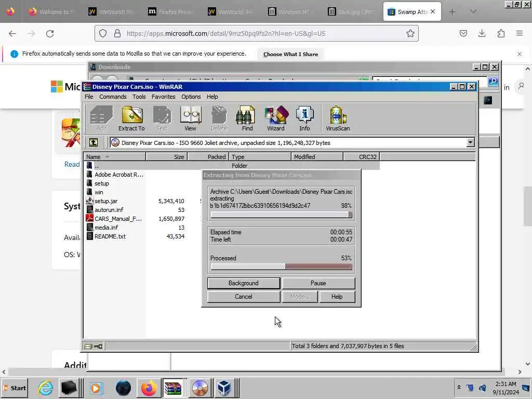Pause the extraction
532x399 pixels.
(318, 283)
